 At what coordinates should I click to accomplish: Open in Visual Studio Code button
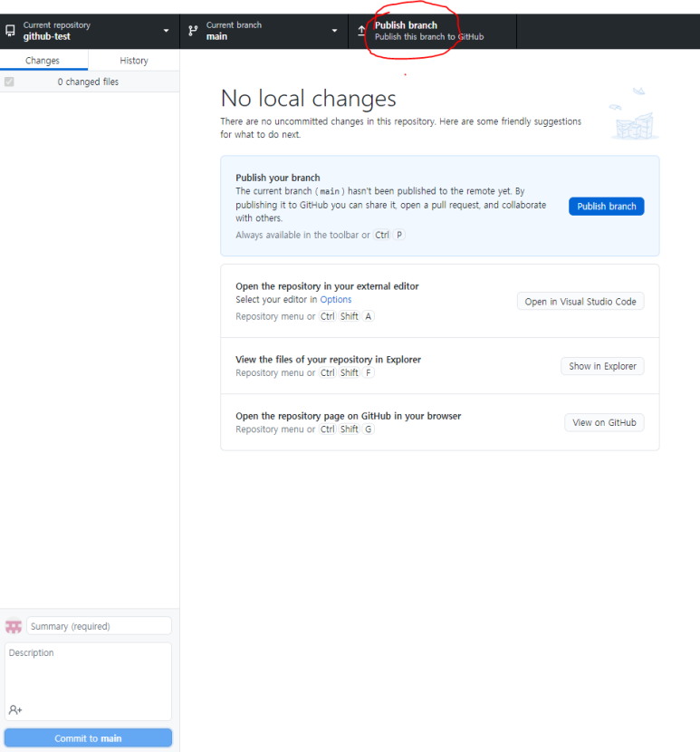(x=580, y=301)
